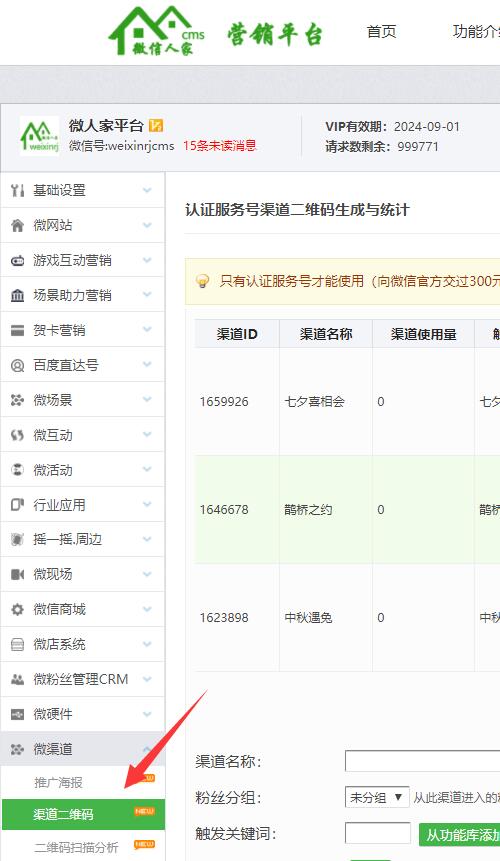Click the 触发关键词 text input

(x=378, y=834)
